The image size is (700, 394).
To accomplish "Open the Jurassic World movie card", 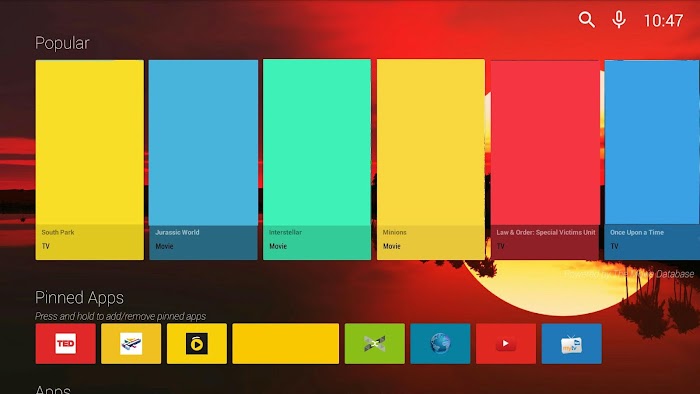I will click(203, 160).
